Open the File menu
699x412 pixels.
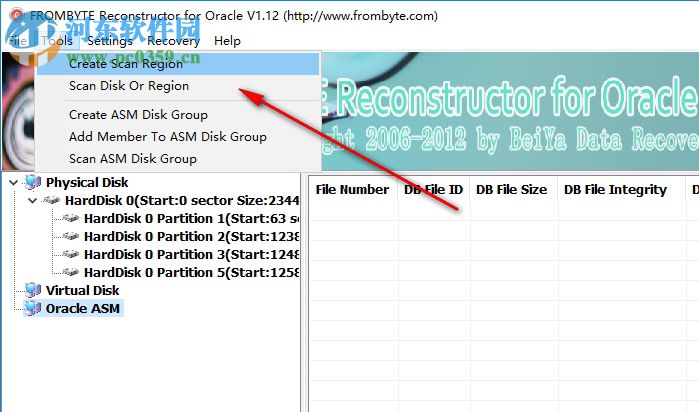click(x=18, y=41)
